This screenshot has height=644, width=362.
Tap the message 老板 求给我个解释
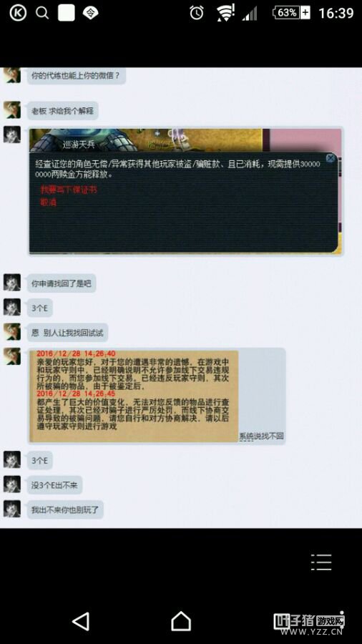tap(63, 111)
